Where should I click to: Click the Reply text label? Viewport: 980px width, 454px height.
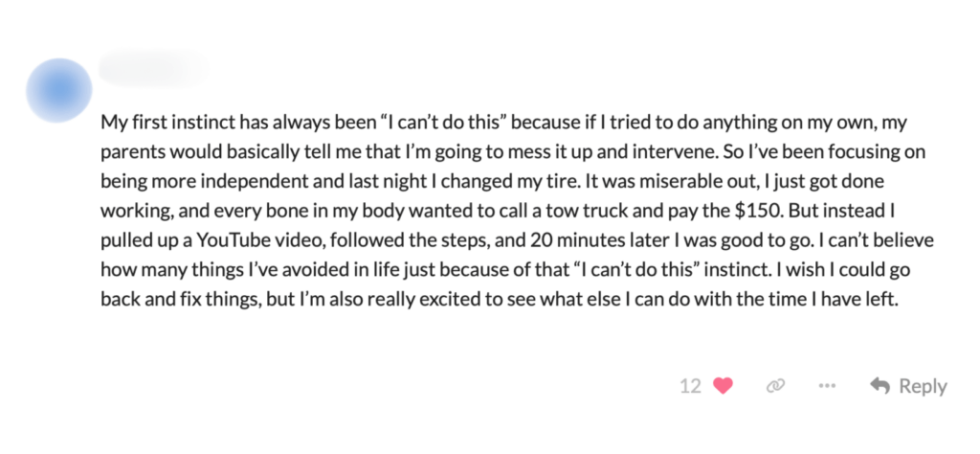click(923, 386)
